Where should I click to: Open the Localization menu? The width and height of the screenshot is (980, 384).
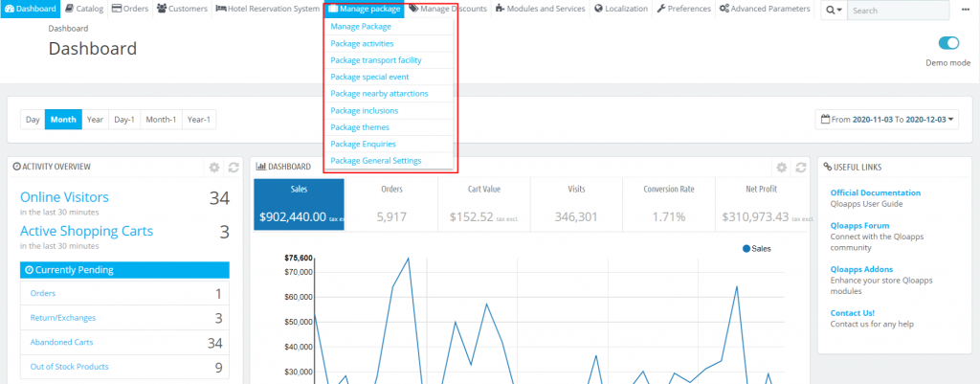(x=621, y=9)
